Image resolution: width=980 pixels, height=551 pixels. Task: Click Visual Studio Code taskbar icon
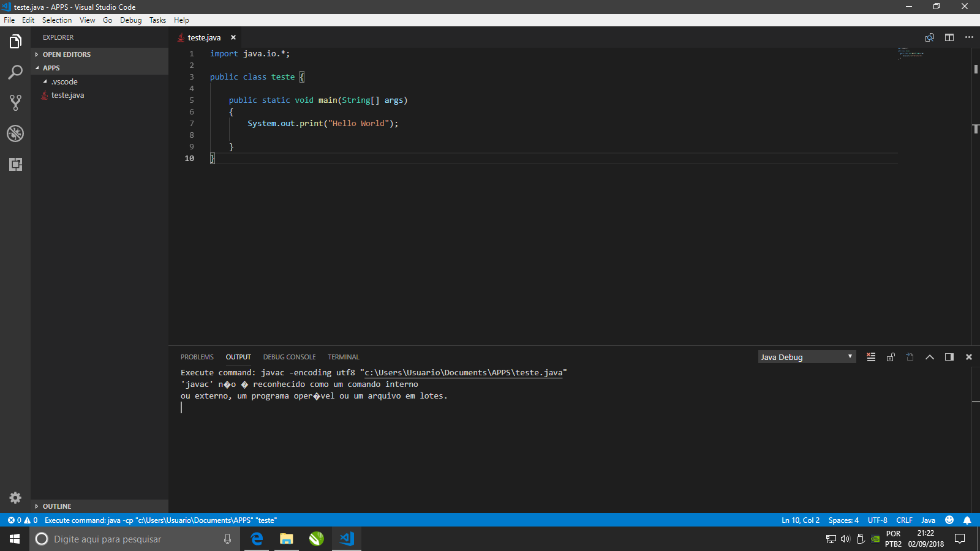pos(347,539)
